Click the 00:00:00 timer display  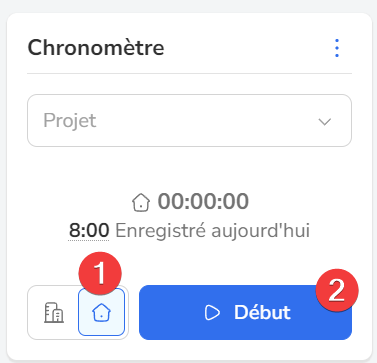coord(203,202)
